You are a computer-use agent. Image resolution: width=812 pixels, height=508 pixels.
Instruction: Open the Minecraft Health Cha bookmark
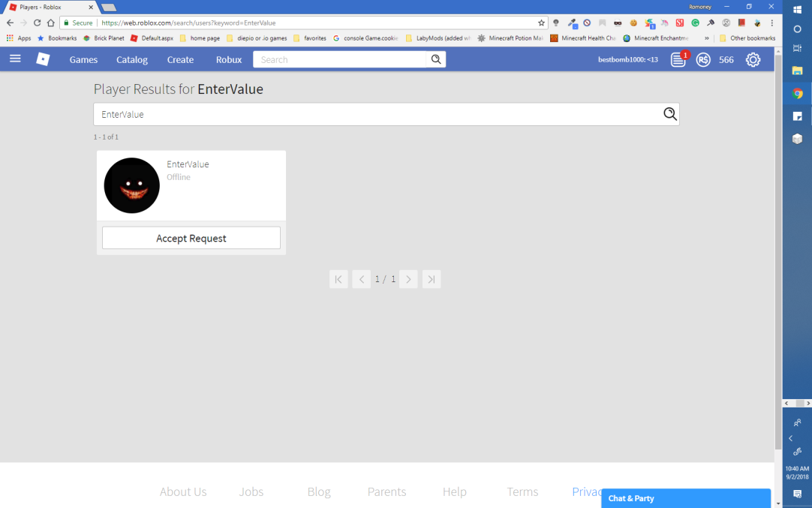pyautogui.click(x=583, y=38)
